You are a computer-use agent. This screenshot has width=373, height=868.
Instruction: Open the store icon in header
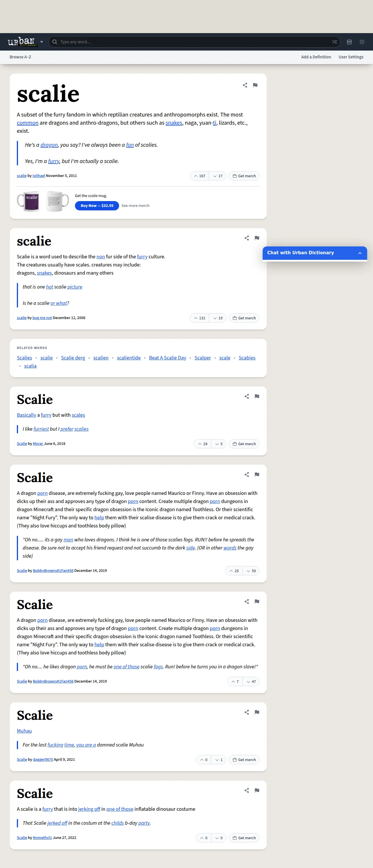[x=349, y=42]
